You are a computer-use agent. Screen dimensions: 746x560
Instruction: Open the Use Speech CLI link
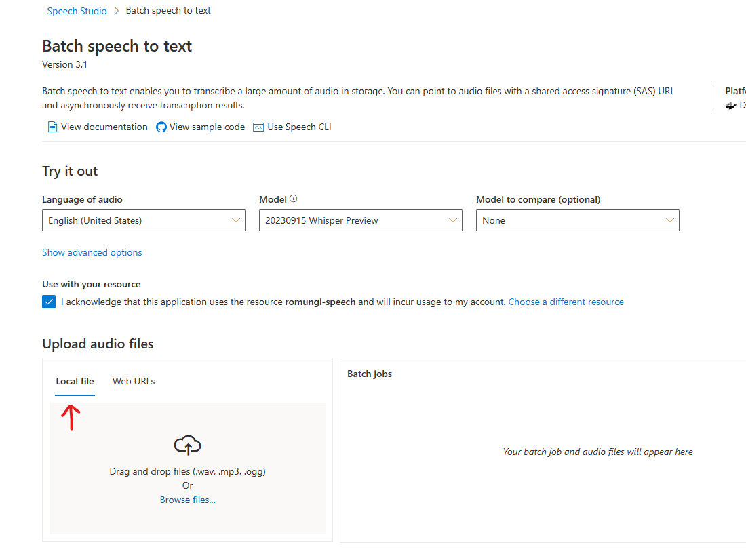(x=299, y=127)
